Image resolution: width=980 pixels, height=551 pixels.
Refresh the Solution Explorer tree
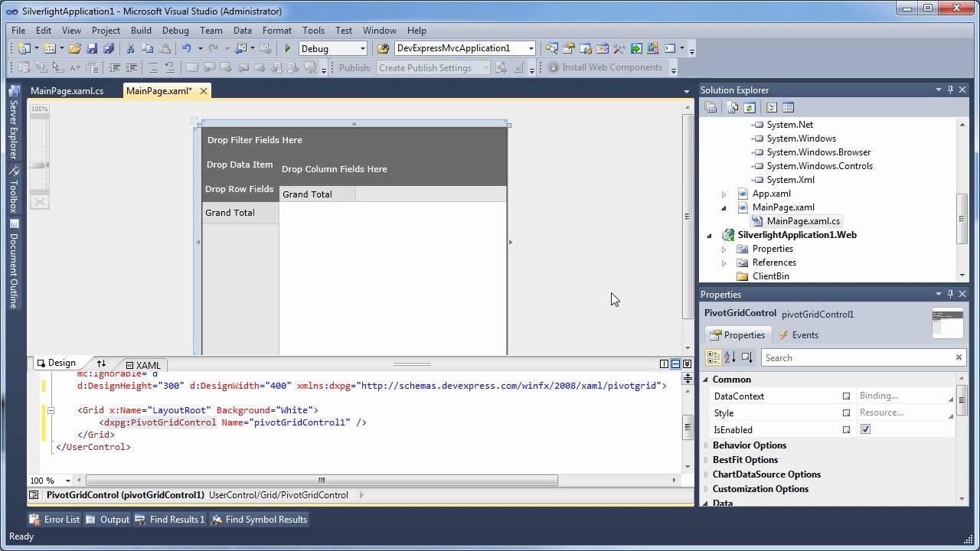(750, 108)
